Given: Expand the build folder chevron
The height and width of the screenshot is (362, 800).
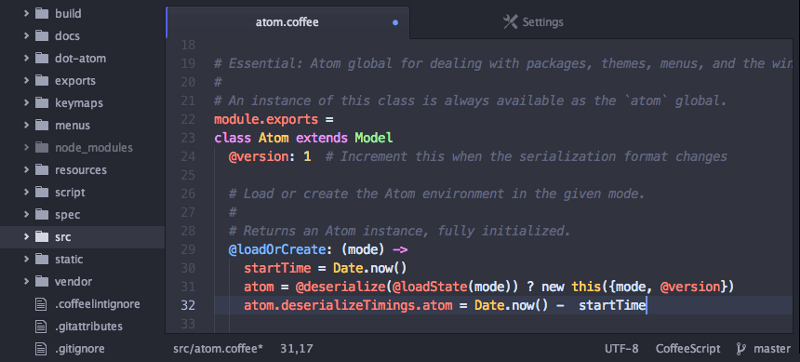Looking at the screenshot, I should [26, 14].
